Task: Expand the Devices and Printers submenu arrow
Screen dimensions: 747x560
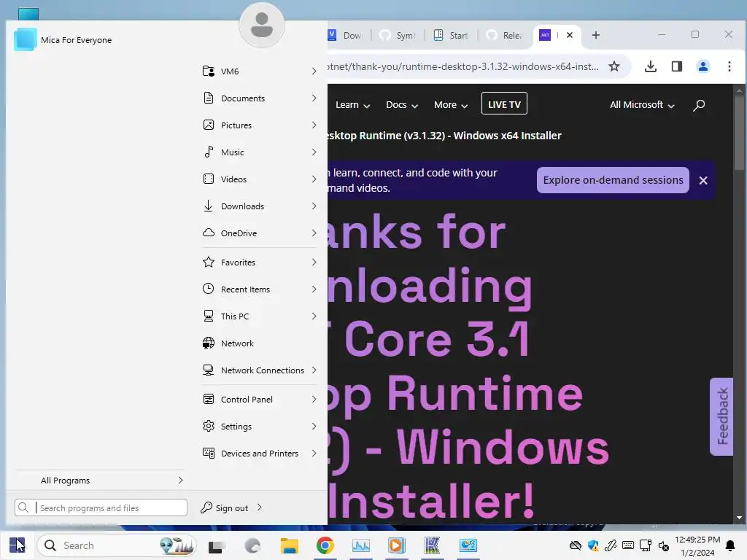Action: [x=314, y=454]
